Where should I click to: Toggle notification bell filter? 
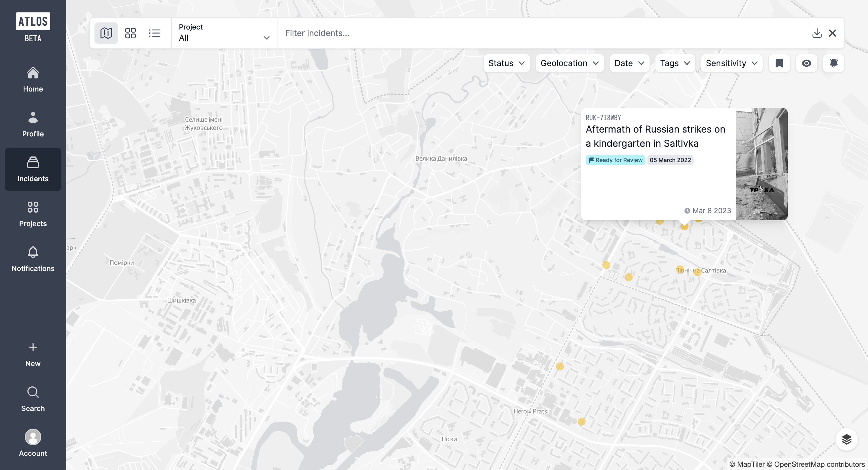pyautogui.click(x=833, y=63)
